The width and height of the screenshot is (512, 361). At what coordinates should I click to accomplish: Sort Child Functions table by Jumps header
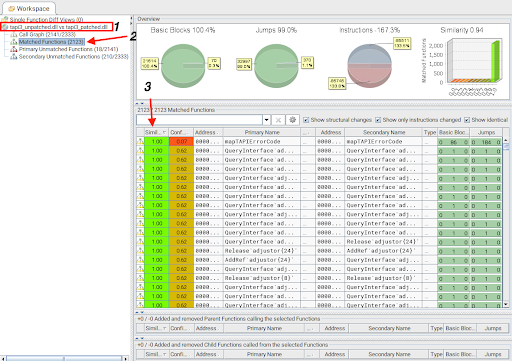(x=493, y=354)
